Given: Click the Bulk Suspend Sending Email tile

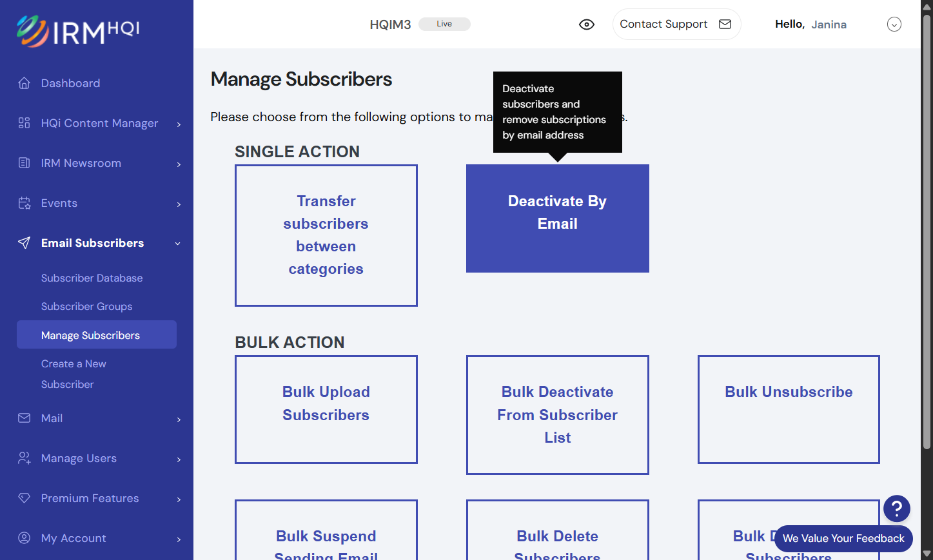Looking at the screenshot, I should pos(326,530).
